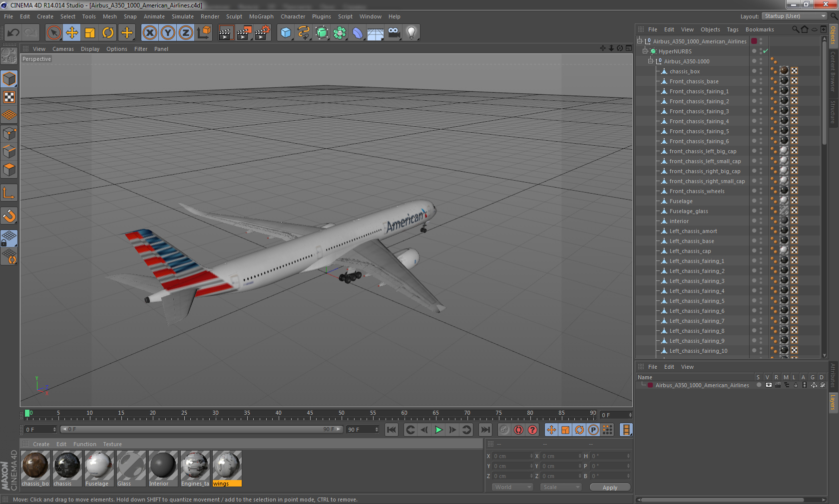Click the Record Active Objects button
Viewport: 839px width, 504px height.
(504, 430)
